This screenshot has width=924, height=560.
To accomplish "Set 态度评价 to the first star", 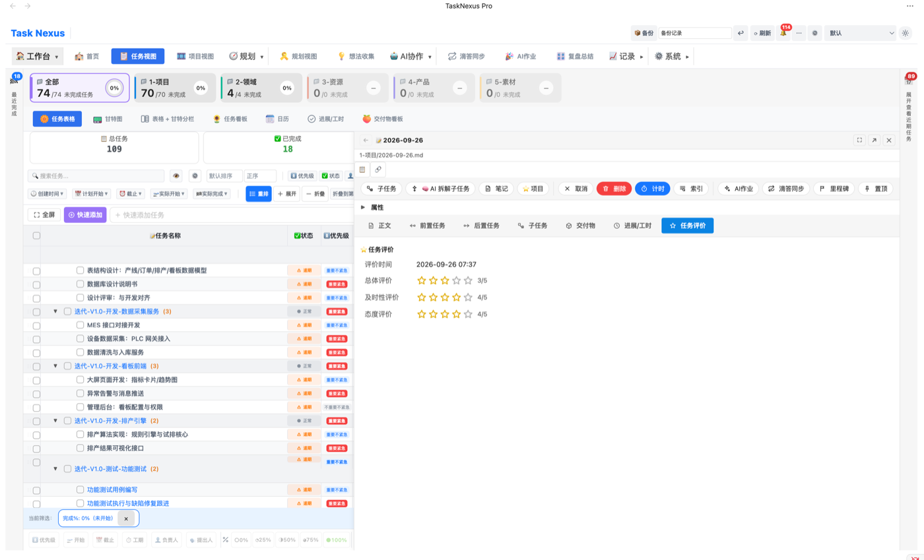I will (x=422, y=314).
